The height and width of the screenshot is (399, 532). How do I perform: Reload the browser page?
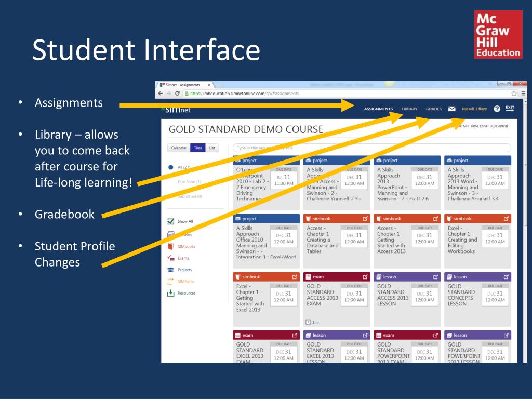177,94
